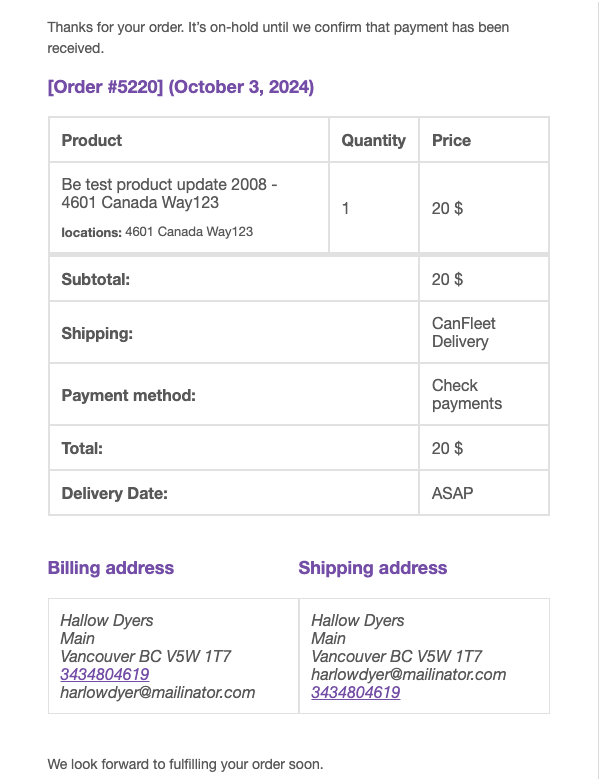
Task: Click the billing email harlowdyer@mailinator.com
Action: click(x=158, y=692)
